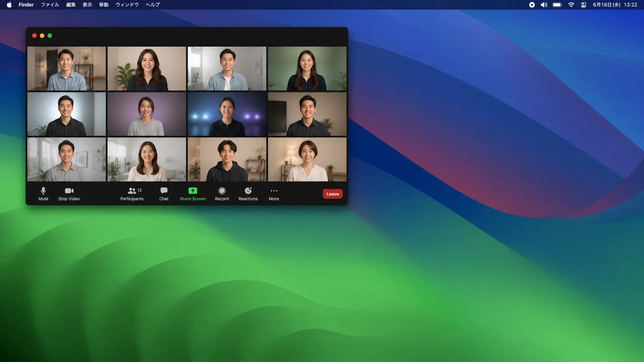Select video tile with blue and purple lights
This screenshot has height=362, width=644.
point(227,114)
